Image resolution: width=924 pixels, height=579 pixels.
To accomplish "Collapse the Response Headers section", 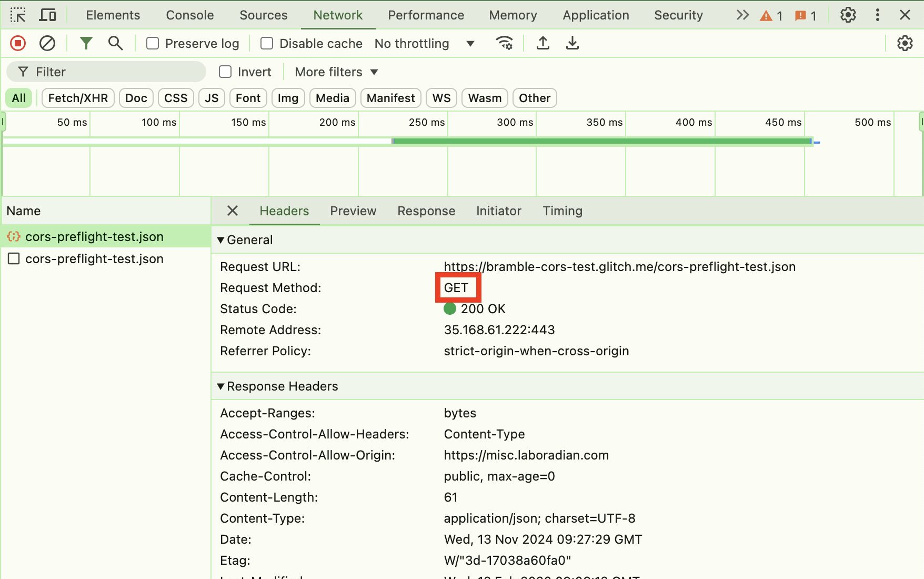I will pos(278,386).
